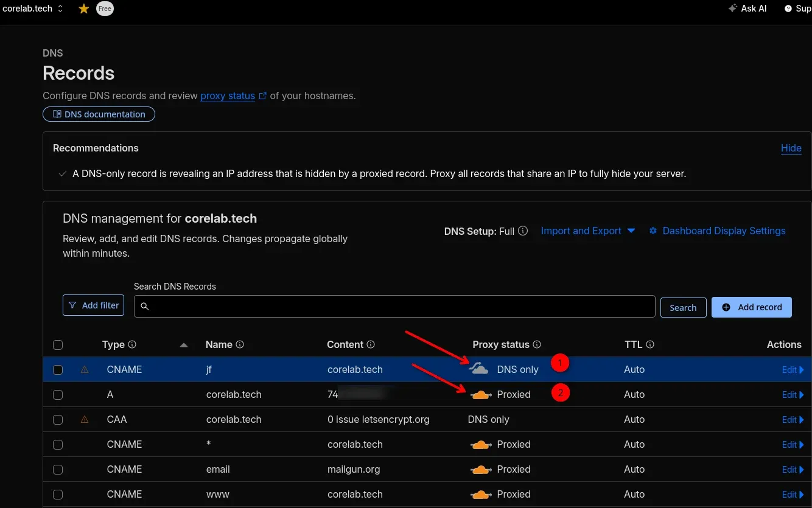Toggle the select-all records checkbox
Image resolution: width=812 pixels, height=508 pixels.
tap(58, 345)
